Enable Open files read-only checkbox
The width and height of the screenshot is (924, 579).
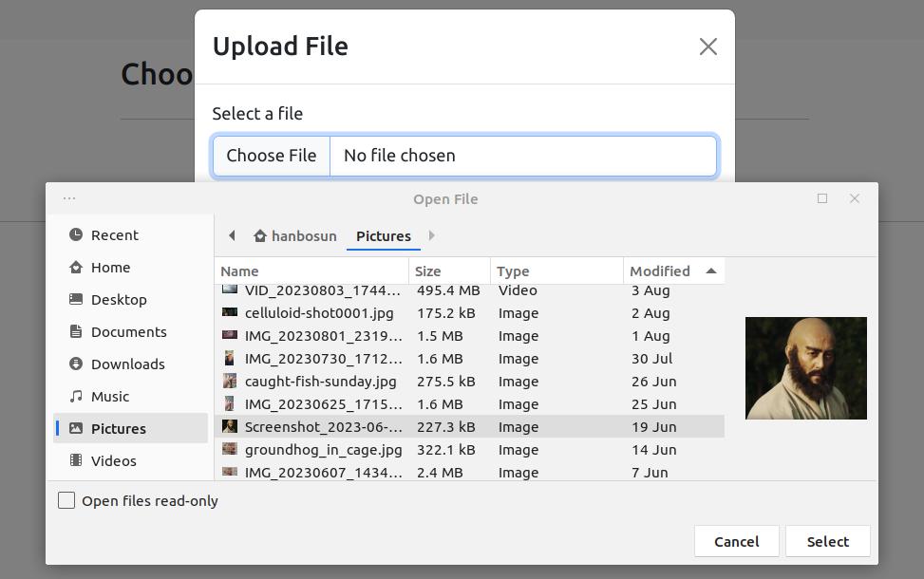tap(66, 500)
